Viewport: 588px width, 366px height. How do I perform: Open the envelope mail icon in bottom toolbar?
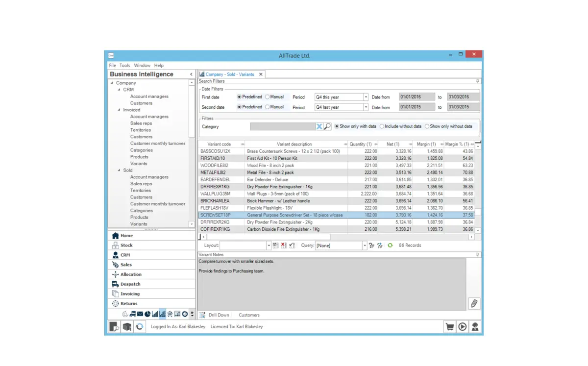click(140, 314)
